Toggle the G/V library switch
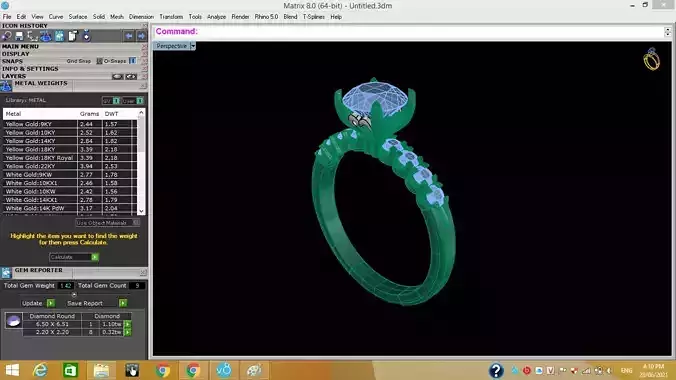676x380 pixels. tap(116, 101)
